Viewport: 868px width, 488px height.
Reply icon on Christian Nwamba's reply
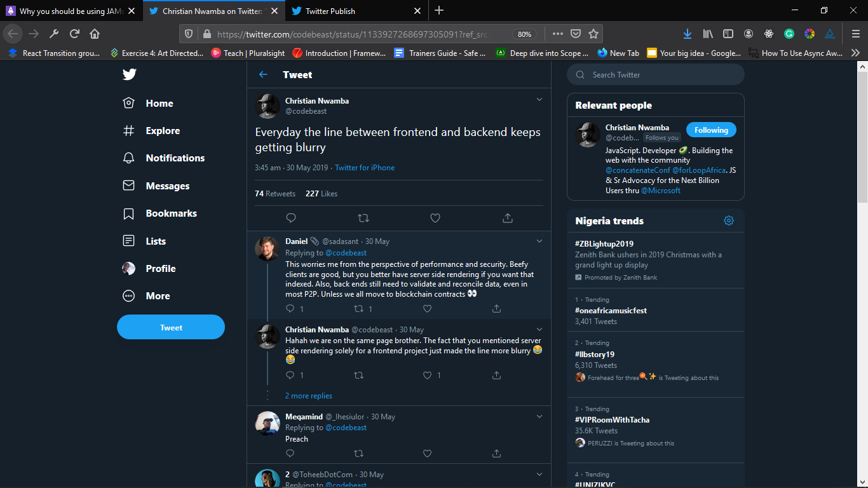pos(290,376)
